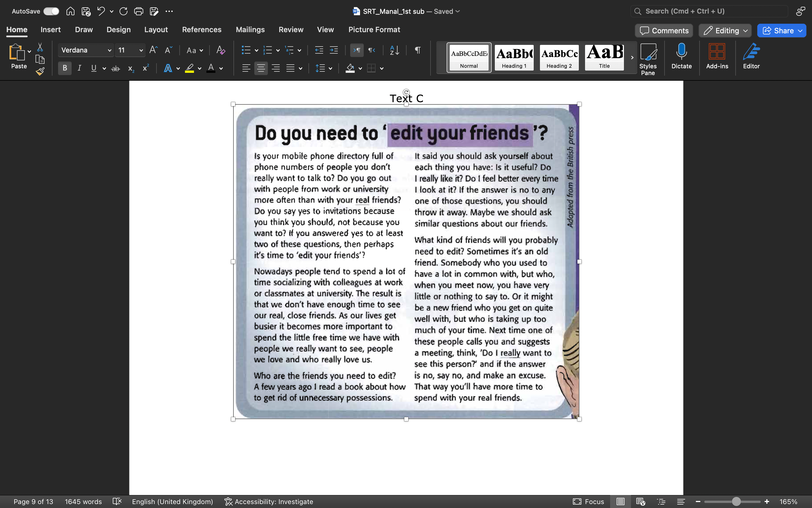Viewport: 812px width, 508px height.
Task: Apply the Title style
Action: (x=604, y=58)
